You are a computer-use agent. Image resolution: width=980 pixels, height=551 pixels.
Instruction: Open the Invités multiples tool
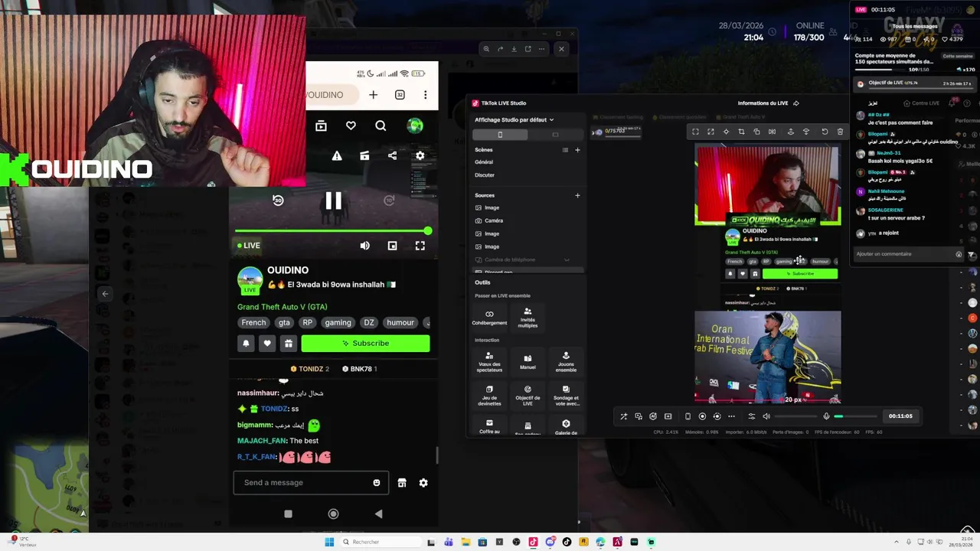(x=528, y=318)
